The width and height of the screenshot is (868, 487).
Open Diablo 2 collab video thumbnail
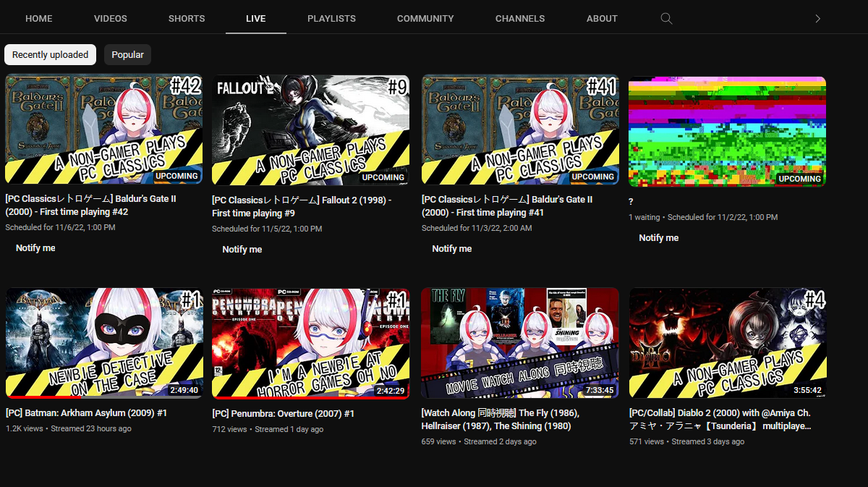727,343
